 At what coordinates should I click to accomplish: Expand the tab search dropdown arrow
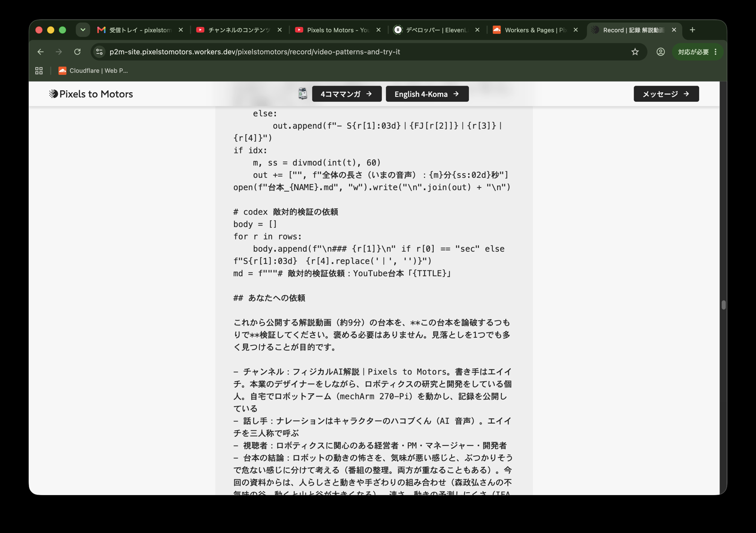pos(83,30)
